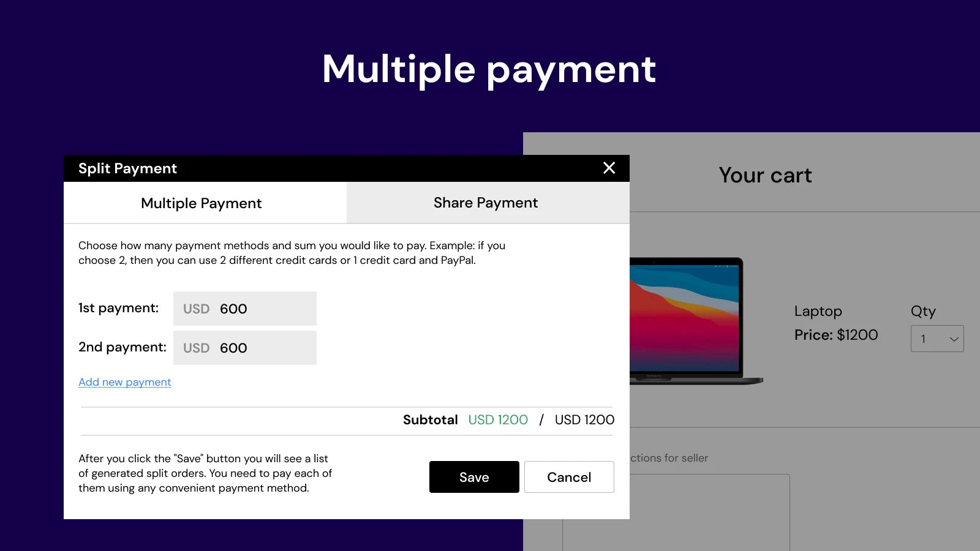Click the Split Payment dialog title bar
The image size is (980, 551).
click(127, 168)
